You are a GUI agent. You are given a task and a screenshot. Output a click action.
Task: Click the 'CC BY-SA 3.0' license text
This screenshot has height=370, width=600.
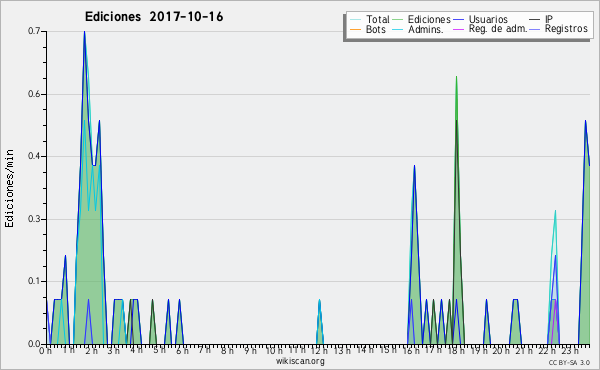569,363
